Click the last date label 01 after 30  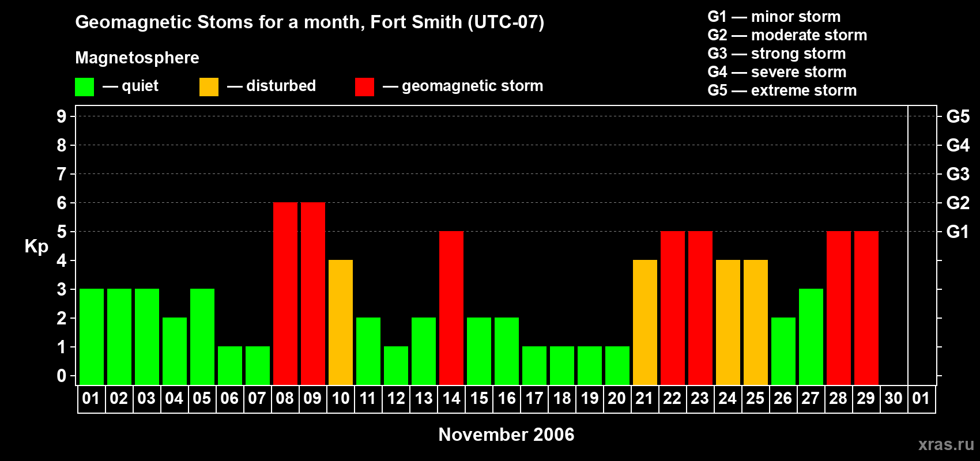pyautogui.click(x=921, y=398)
